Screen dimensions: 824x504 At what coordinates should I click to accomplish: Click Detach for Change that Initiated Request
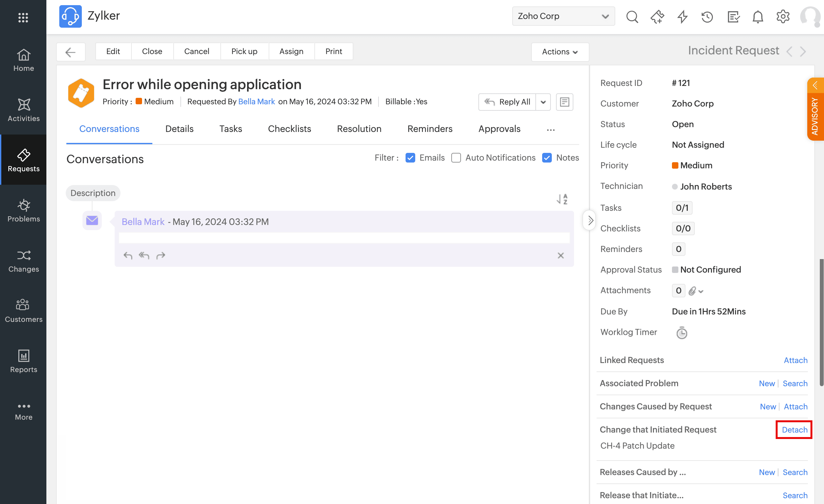tap(794, 430)
